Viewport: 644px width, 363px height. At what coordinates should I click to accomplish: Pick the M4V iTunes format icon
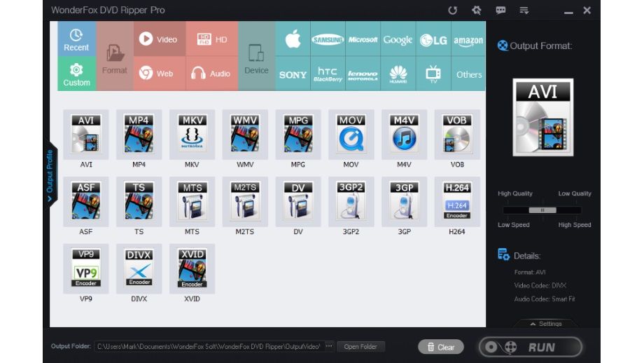pyautogui.click(x=404, y=135)
